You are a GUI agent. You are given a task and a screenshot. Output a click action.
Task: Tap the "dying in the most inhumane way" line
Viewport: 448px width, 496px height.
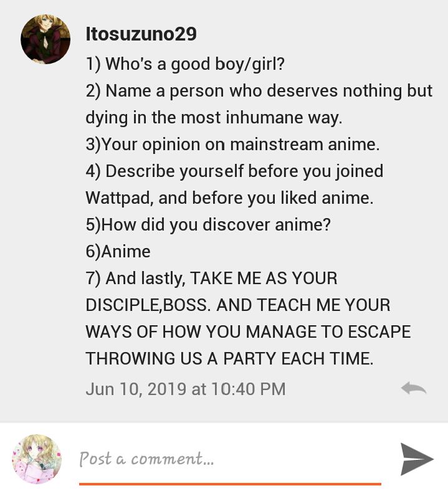pyautogui.click(x=214, y=118)
